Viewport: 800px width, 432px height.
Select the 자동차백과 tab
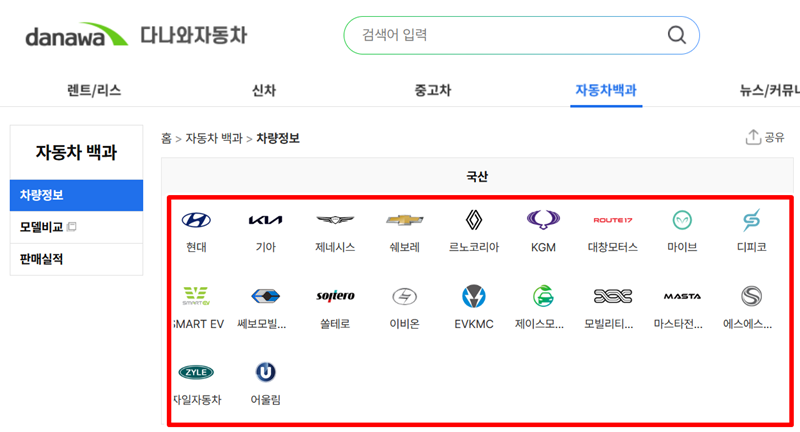point(606,90)
